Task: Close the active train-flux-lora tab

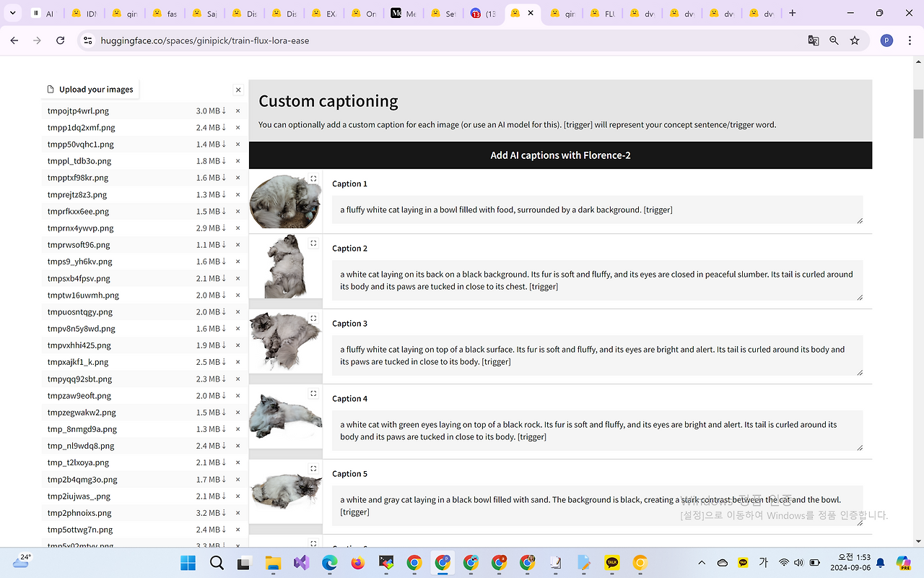Action: [x=531, y=13]
